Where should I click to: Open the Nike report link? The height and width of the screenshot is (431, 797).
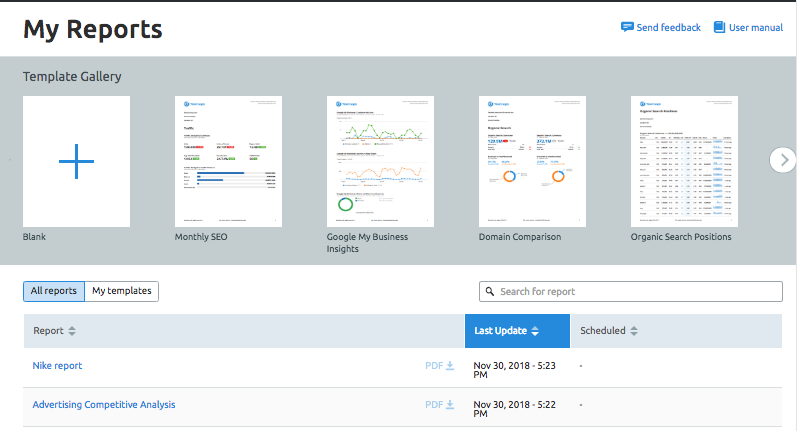tap(57, 366)
